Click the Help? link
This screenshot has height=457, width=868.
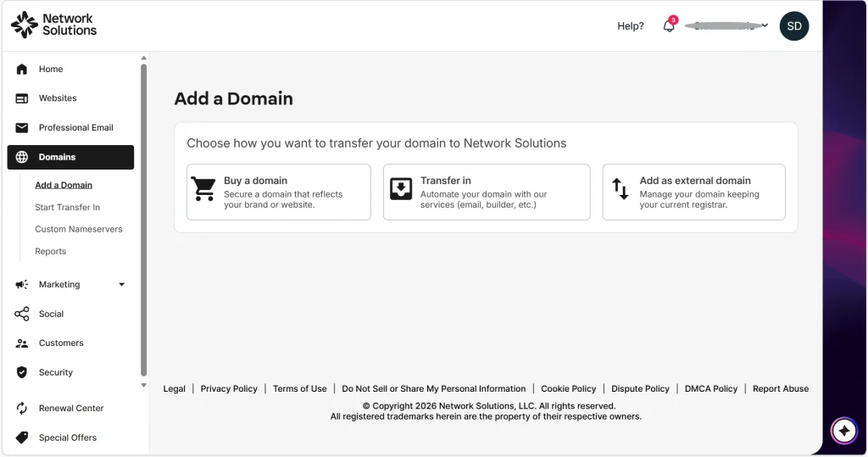(631, 26)
